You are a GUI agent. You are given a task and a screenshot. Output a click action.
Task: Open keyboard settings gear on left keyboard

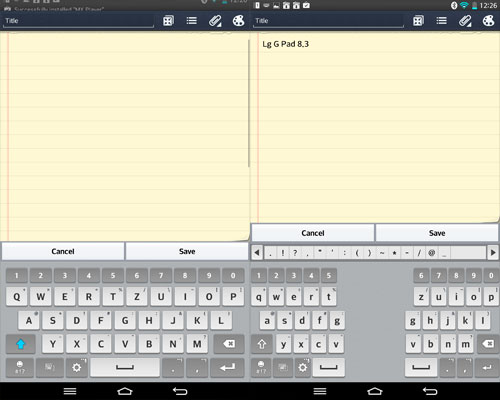click(77, 368)
